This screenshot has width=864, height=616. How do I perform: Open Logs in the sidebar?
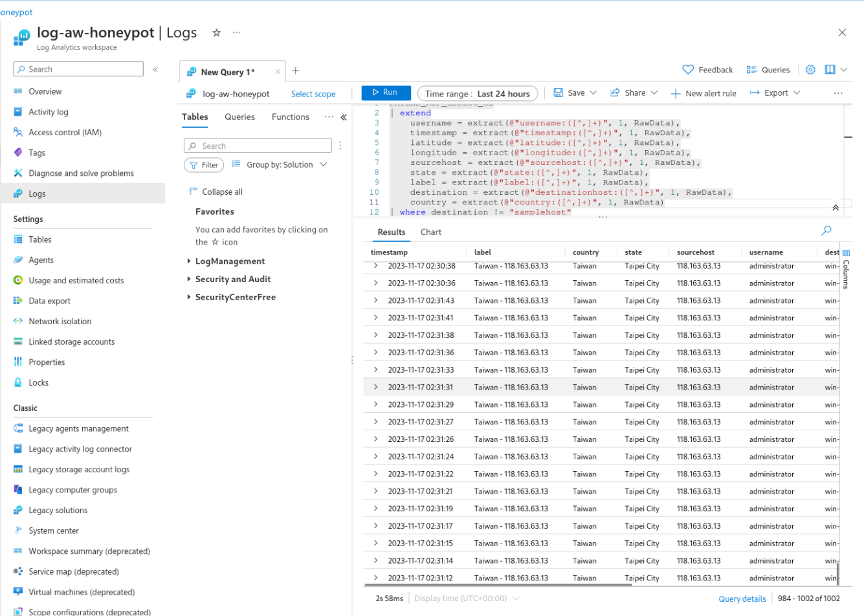[83, 193]
